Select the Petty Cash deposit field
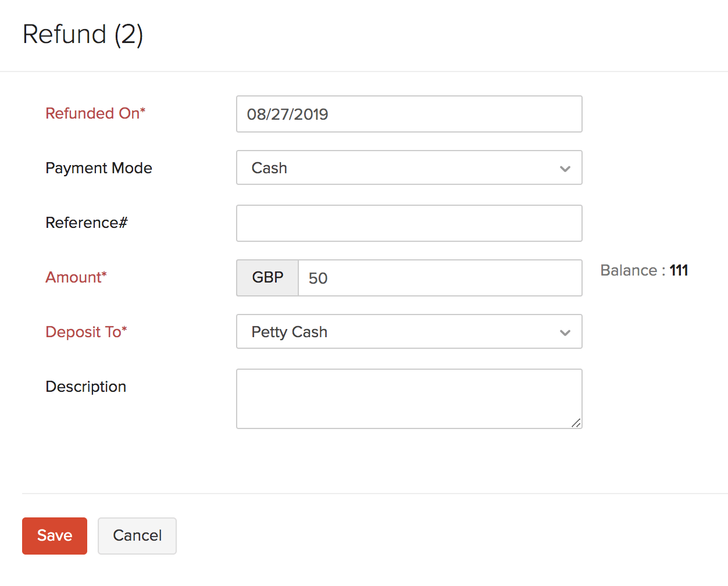The width and height of the screenshot is (728, 586). (378, 332)
